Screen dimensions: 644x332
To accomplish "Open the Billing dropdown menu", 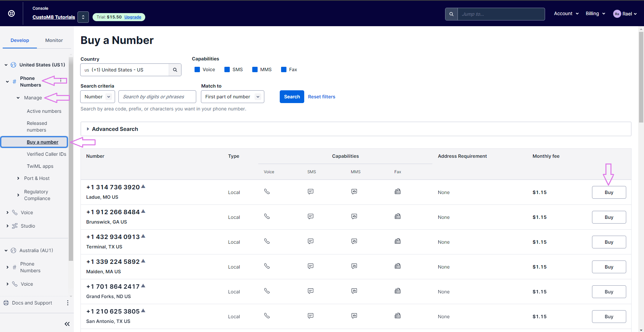I will coord(595,13).
